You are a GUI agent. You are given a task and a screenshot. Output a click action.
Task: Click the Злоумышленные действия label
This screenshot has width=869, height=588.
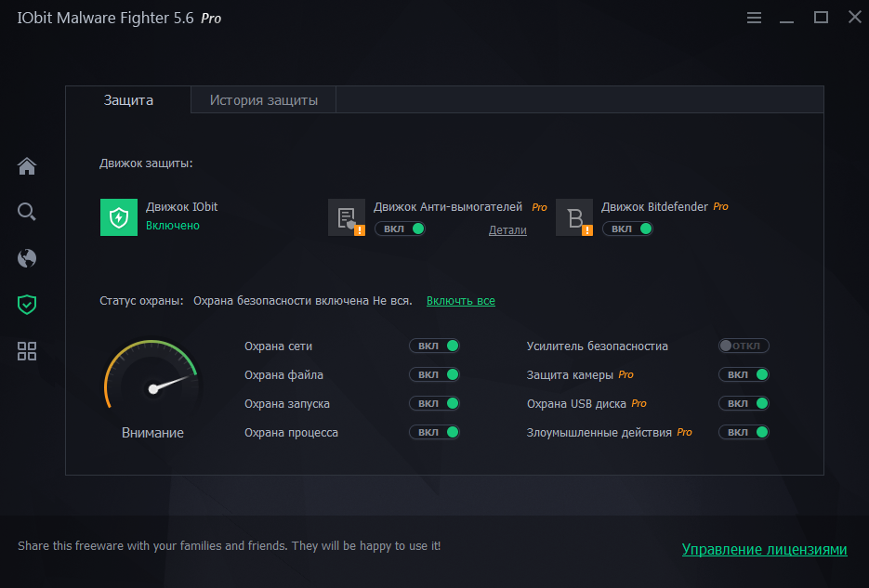click(x=599, y=433)
